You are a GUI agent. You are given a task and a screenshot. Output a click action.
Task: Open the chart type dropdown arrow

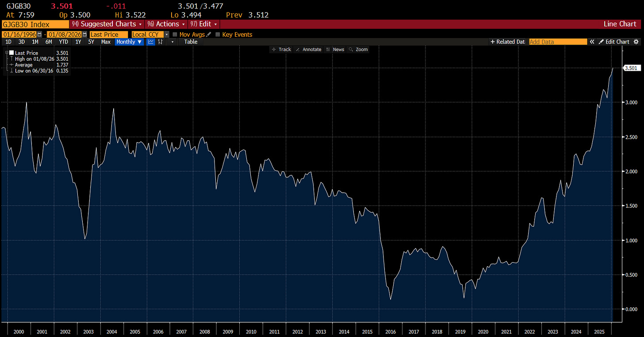(172, 42)
